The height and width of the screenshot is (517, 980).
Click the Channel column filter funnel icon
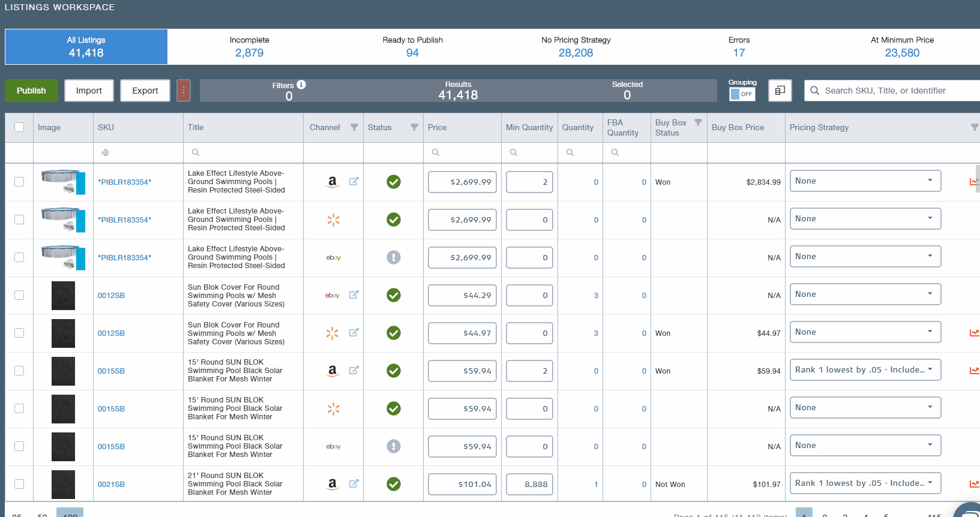354,127
